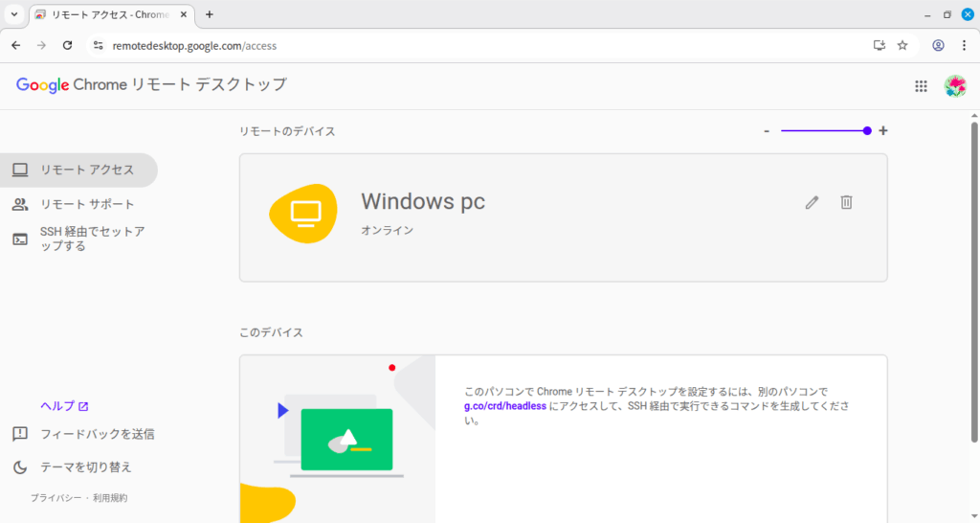Click the yellow monitor icon for Windows pc

pos(303,213)
